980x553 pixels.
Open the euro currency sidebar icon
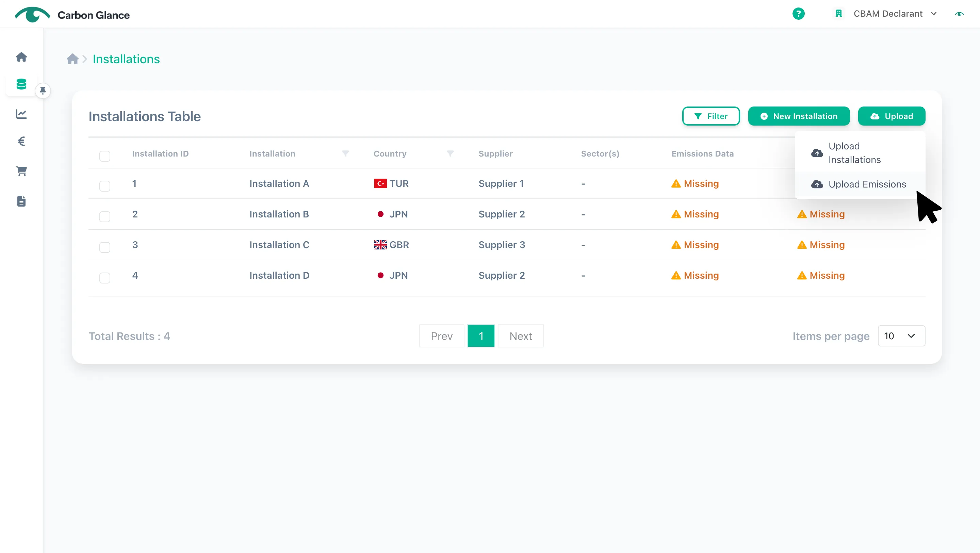coord(21,142)
